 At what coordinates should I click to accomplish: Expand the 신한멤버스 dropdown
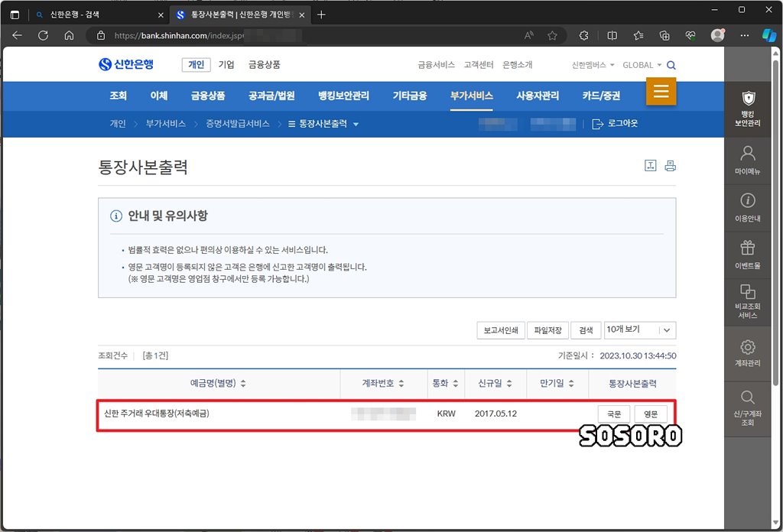point(593,65)
